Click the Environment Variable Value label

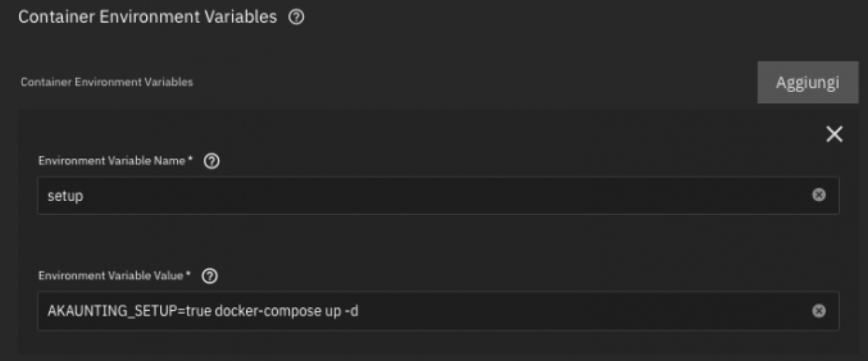[115, 275]
